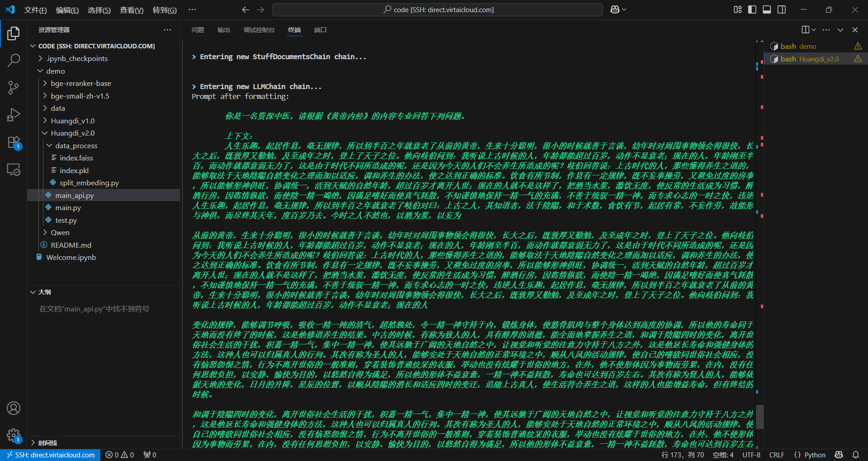Screen dimensions: 868x461
Task: Open the Explorer view in activity bar
Action: 14,33
